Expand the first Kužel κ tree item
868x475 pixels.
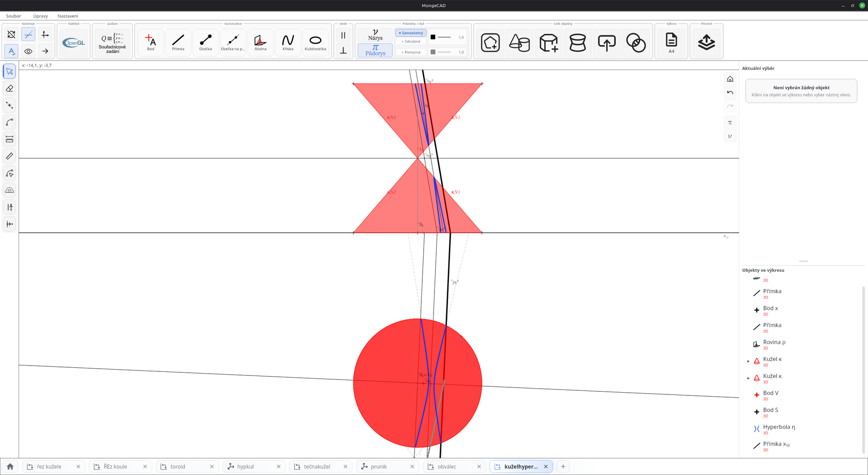[x=748, y=361]
